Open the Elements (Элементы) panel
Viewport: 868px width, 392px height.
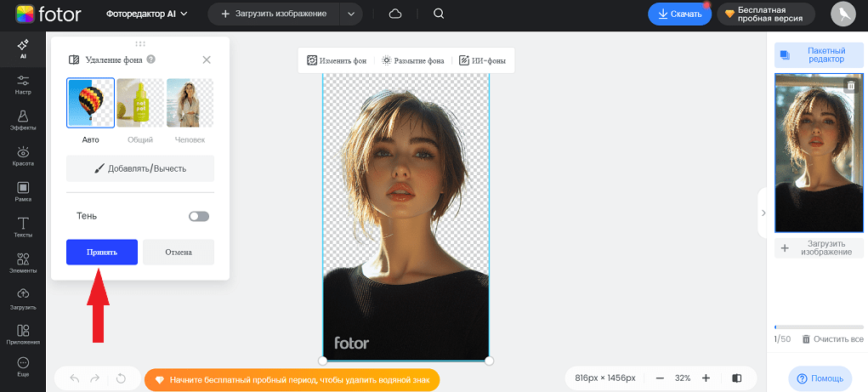click(23, 263)
